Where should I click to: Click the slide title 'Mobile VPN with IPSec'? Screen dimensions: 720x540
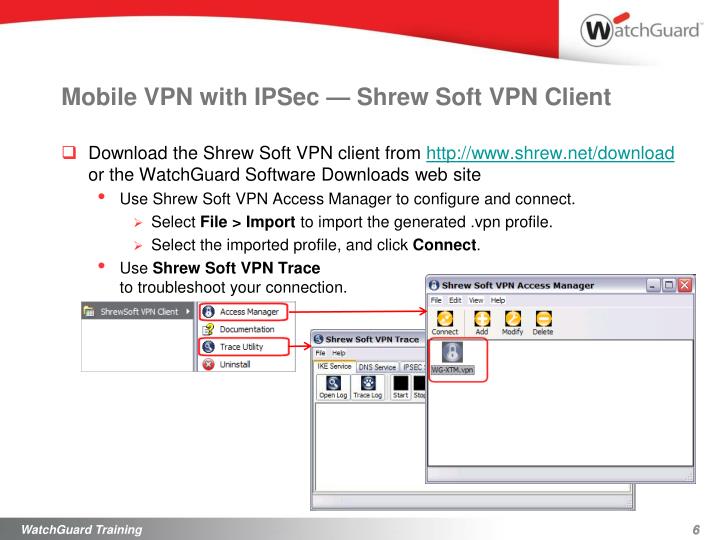pos(190,97)
